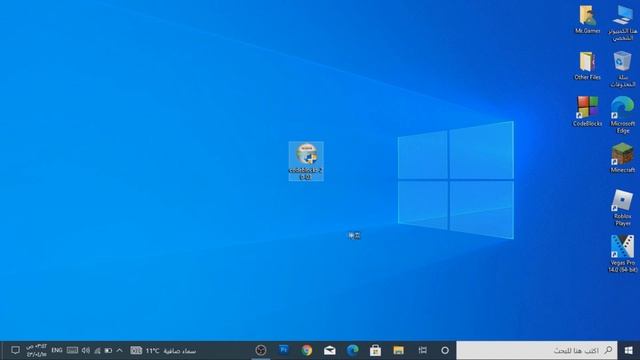The height and width of the screenshot is (360, 640).
Task: Select the This PC desktop icon
Action: [x=622, y=23]
